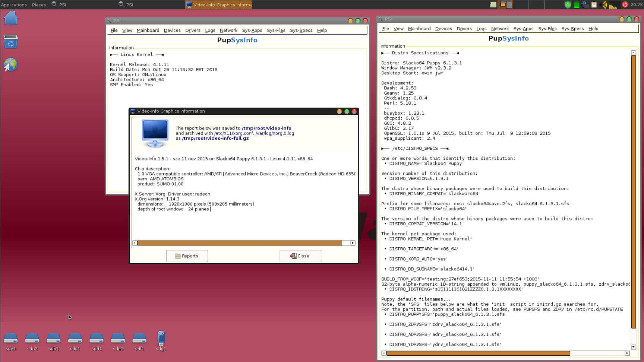Open the clipboard manager tray icon

(594, 4)
